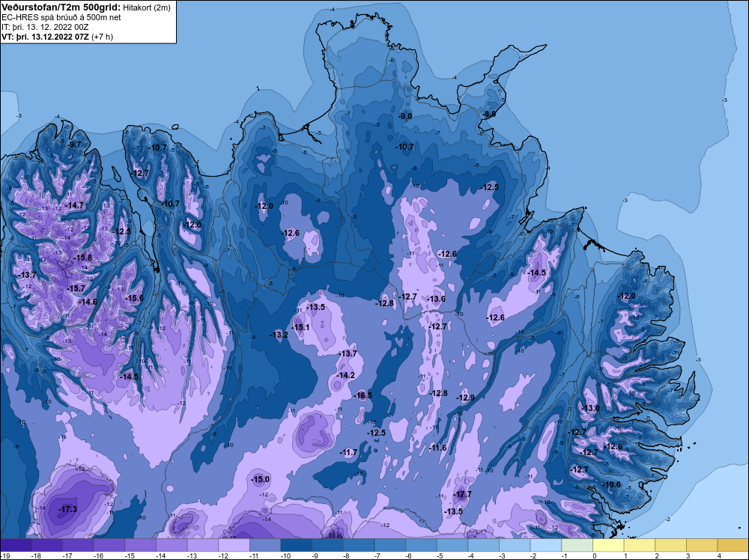The image size is (749, 560).
Task: Click the legend swatch between -19 and -18
Action: click(16, 545)
